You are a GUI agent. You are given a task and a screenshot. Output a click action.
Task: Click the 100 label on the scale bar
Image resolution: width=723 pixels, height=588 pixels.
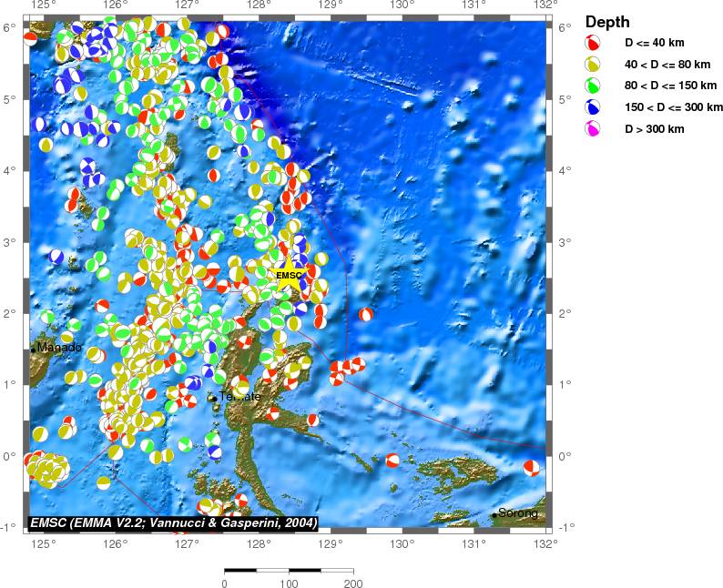[x=289, y=583]
